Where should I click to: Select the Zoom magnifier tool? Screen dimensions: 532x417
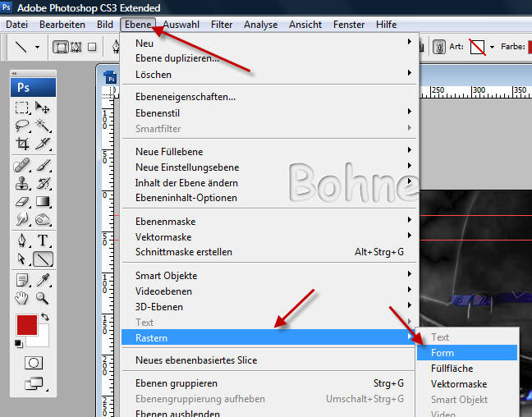tap(43, 298)
